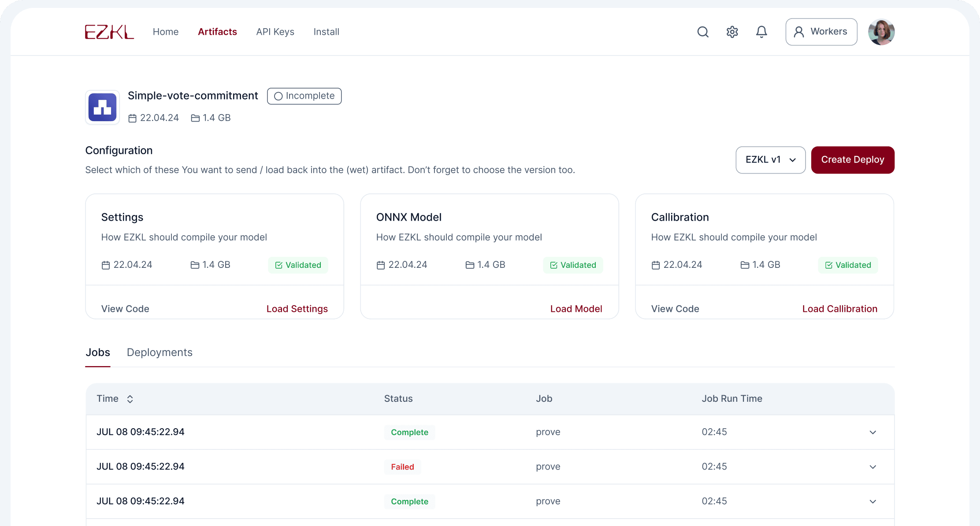Click View Code in the Callibration card

pyautogui.click(x=675, y=309)
